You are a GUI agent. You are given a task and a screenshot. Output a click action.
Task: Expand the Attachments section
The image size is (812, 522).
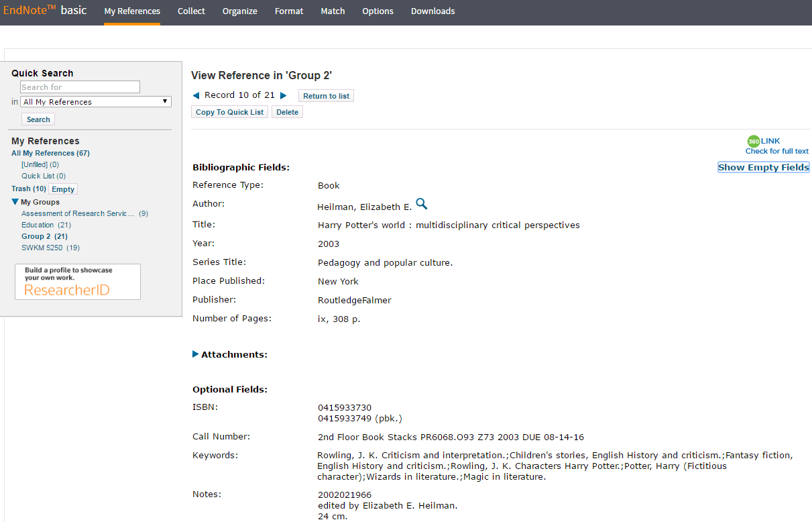point(195,354)
